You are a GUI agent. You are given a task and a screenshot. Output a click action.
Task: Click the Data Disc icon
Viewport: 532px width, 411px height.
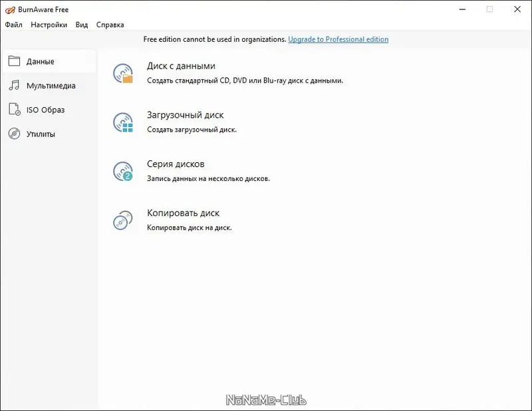[123, 73]
